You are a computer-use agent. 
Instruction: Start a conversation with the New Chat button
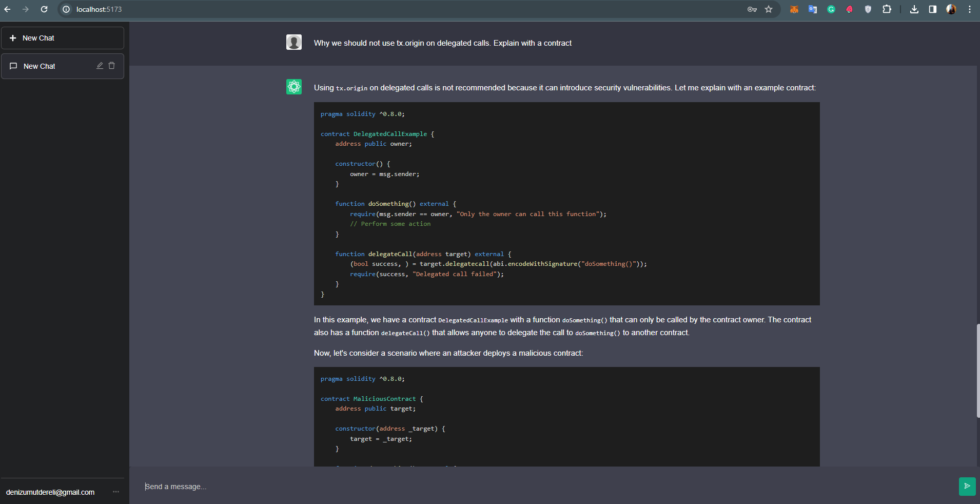click(x=62, y=38)
